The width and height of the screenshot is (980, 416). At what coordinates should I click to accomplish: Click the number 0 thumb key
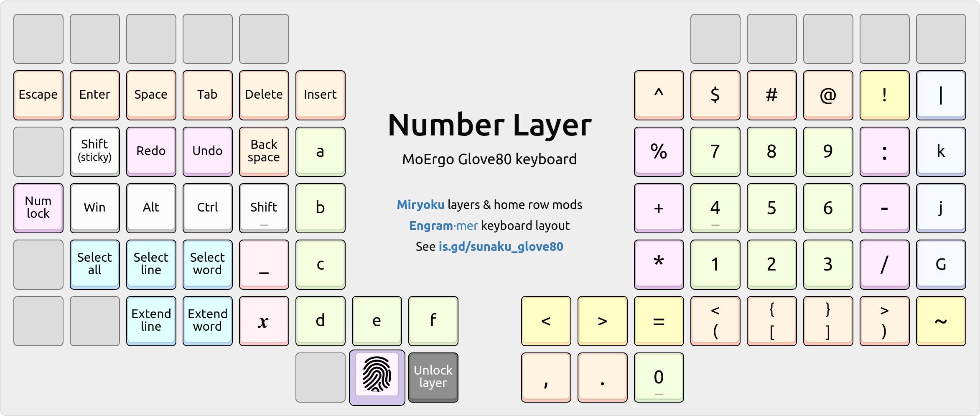659,378
